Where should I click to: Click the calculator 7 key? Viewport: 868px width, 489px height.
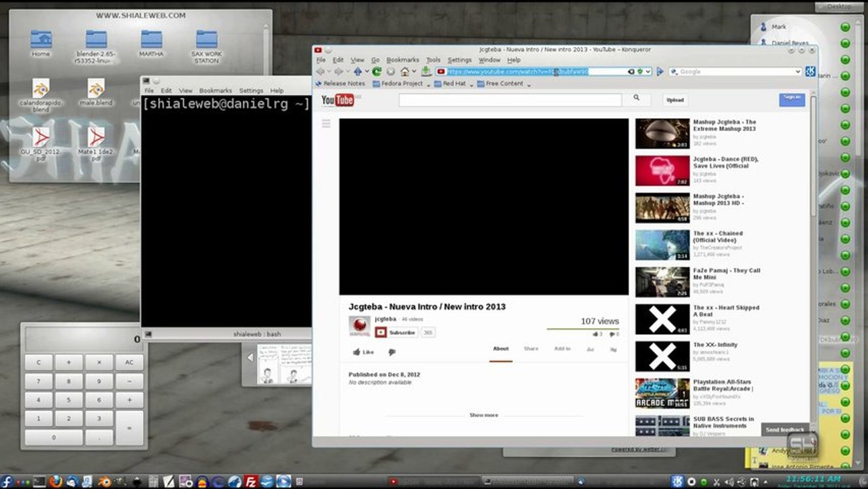click(39, 382)
